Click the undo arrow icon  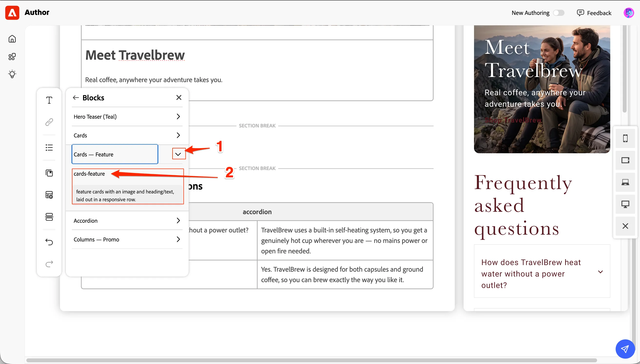(x=49, y=242)
